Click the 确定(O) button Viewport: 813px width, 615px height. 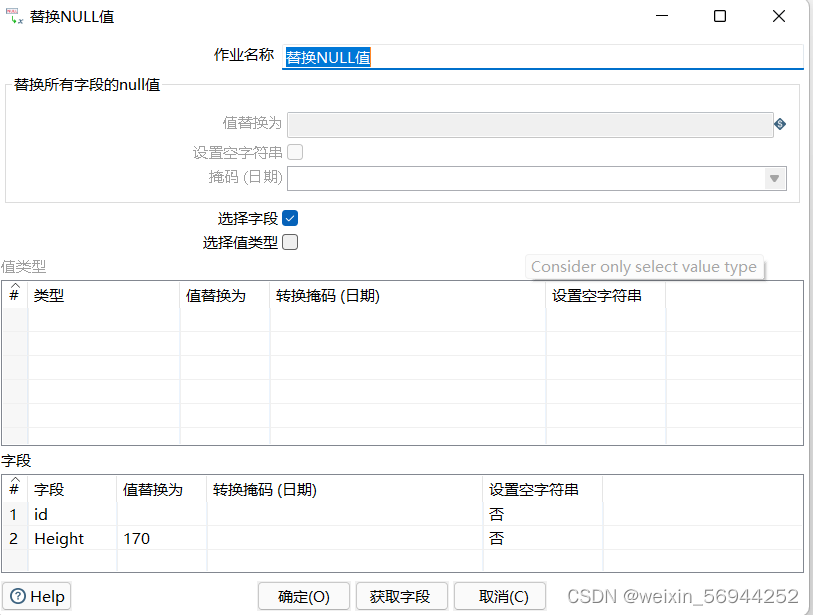tap(303, 596)
